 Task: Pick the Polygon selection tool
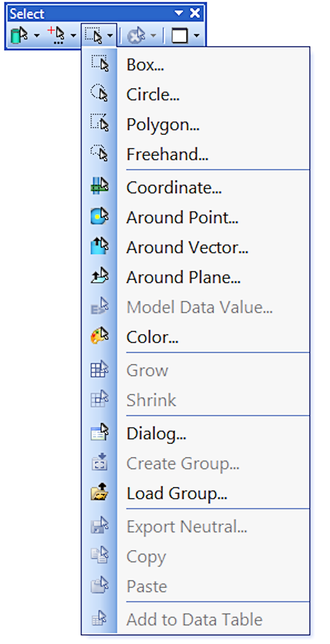pyautogui.click(x=162, y=125)
